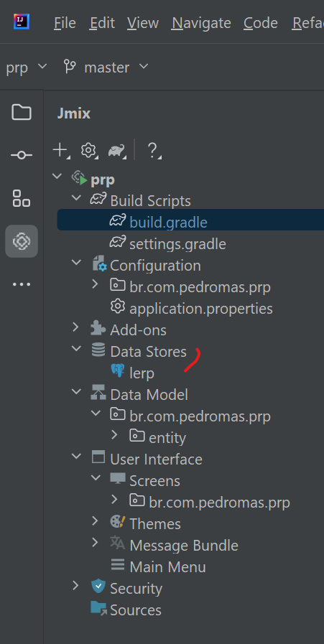
Task: Open the Edit menu
Action: pyautogui.click(x=102, y=22)
